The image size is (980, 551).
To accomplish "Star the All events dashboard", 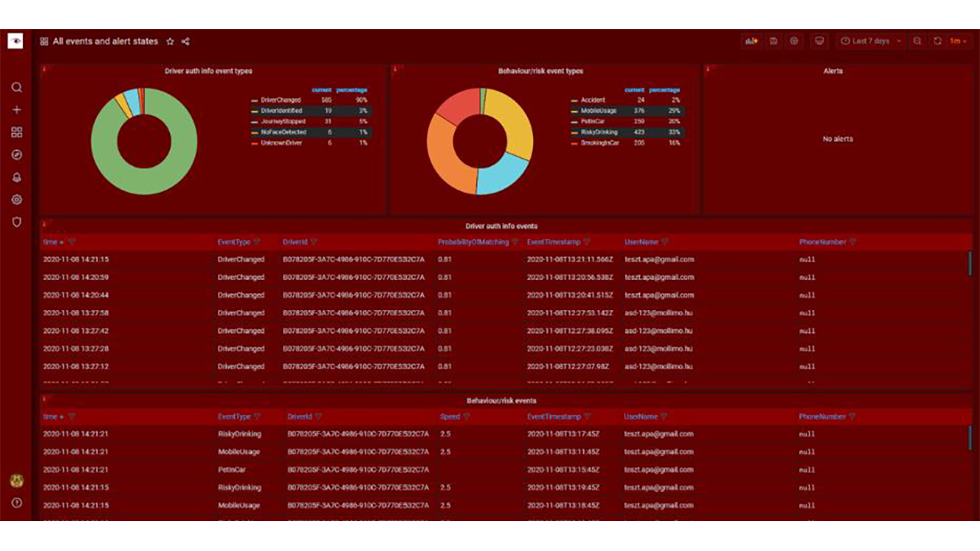I will pyautogui.click(x=170, y=41).
